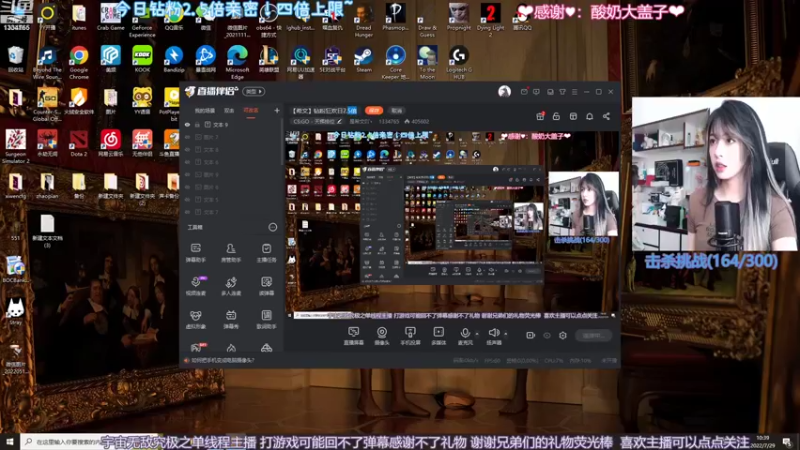Screen dimensions: 800x450
Task: Switch to the 我的场景 tab
Action: (205, 111)
